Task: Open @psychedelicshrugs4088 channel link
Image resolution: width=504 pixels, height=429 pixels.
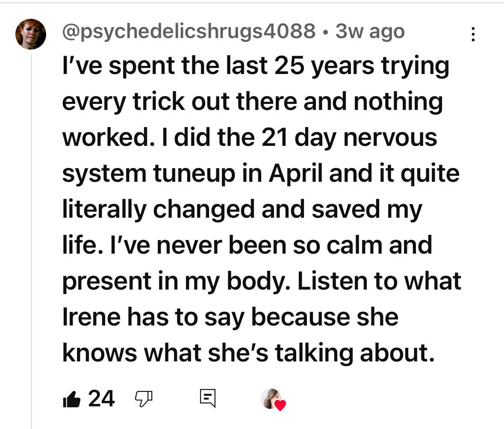Action: point(189,32)
